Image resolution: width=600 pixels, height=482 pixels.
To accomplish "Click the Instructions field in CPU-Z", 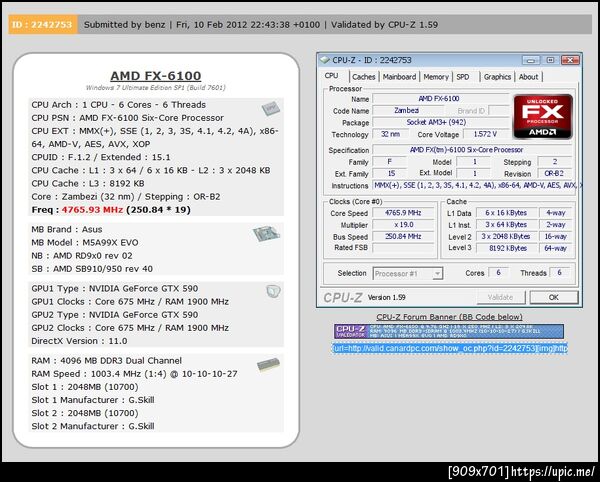I will click(478, 186).
